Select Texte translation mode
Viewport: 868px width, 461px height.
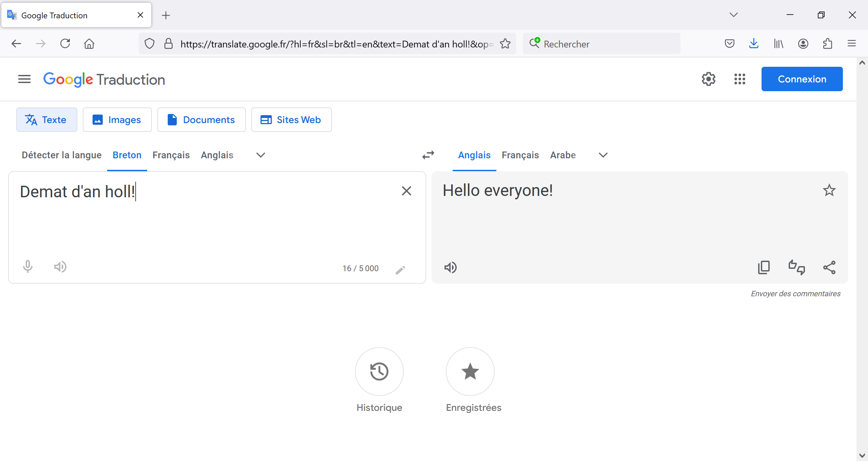(47, 120)
